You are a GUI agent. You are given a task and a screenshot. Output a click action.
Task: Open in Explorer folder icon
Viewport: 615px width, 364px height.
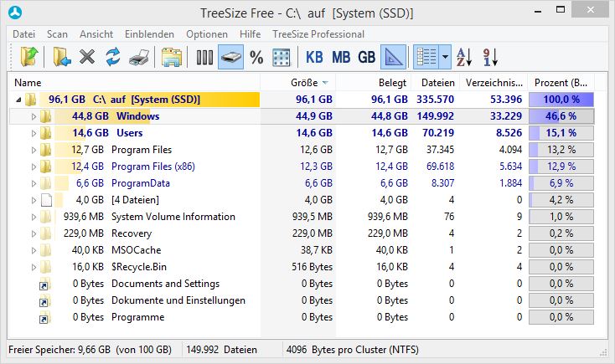point(172,57)
